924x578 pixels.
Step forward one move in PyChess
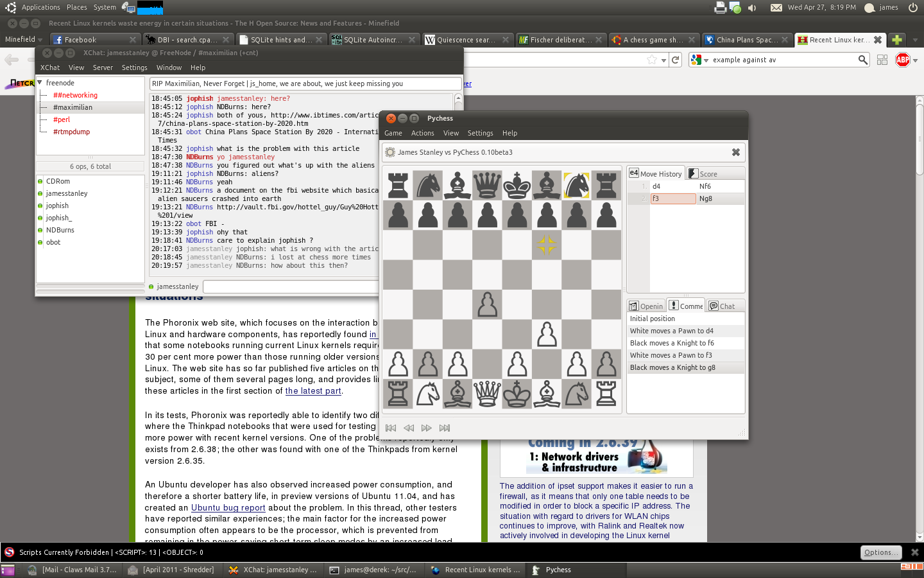(x=427, y=428)
